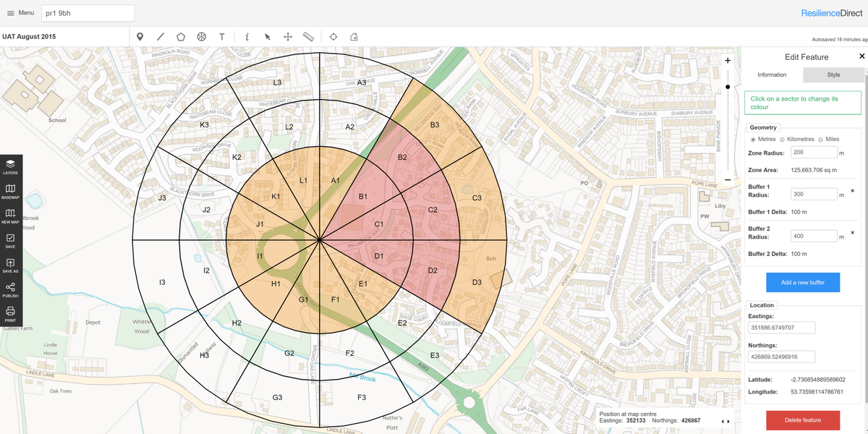Click the property search tool icon

tap(354, 36)
